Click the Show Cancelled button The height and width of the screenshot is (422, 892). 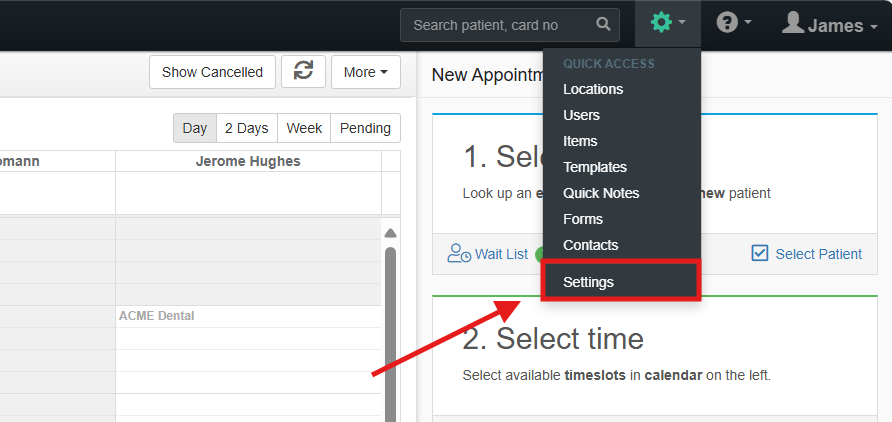212,72
